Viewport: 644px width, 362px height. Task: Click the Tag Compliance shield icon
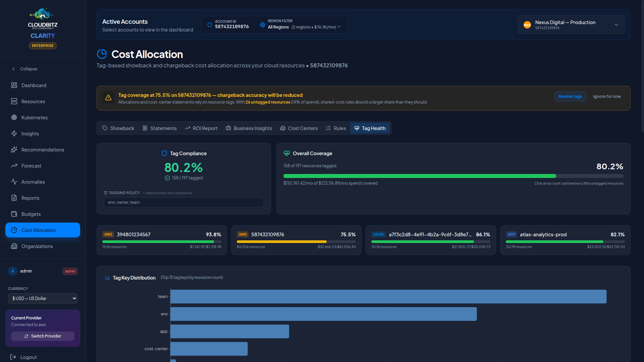[164, 153]
